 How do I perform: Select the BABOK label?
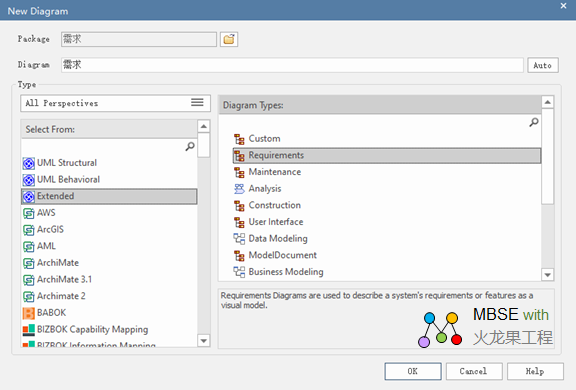pos(51,313)
